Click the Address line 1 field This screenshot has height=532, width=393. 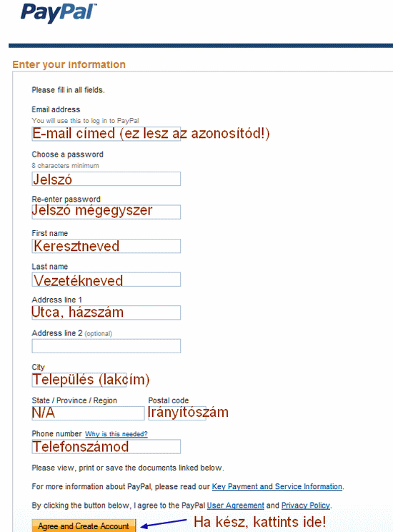106,312
